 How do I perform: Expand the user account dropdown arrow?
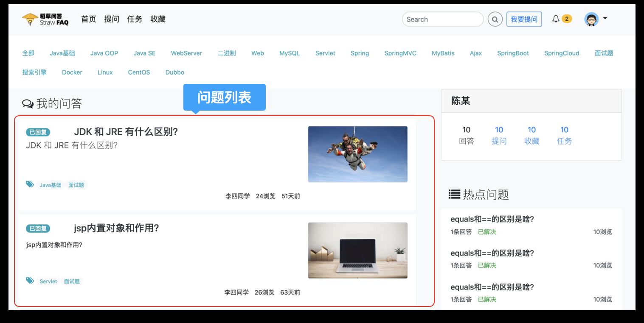(605, 18)
